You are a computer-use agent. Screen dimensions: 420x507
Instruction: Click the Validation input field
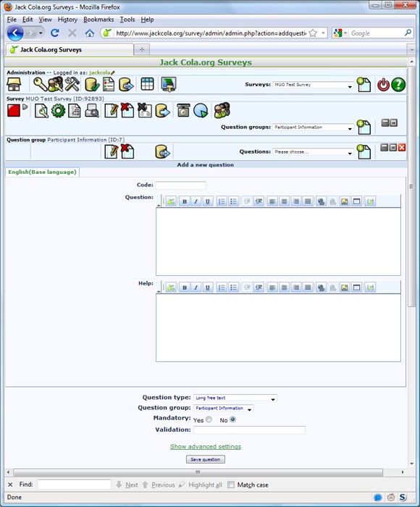[249, 430]
